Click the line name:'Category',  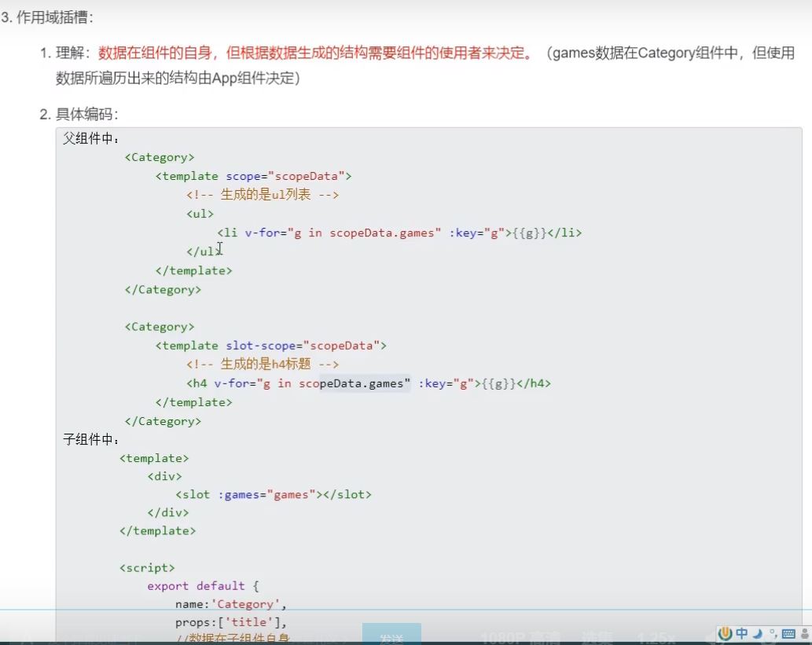coord(231,604)
